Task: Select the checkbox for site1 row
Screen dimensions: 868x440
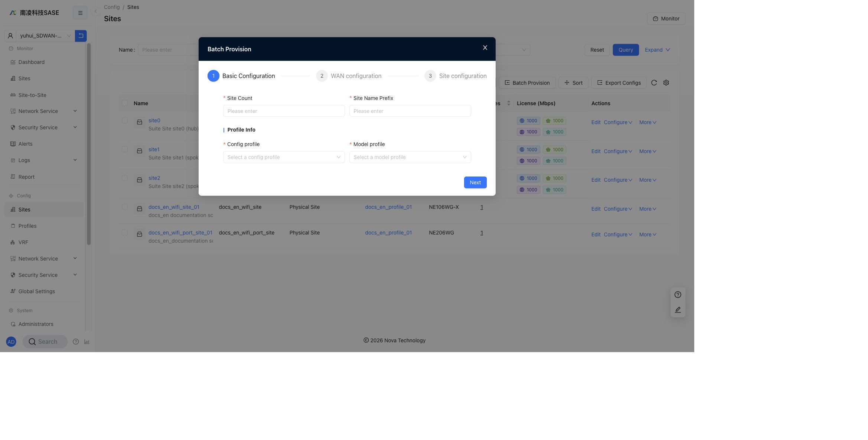Action: click(125, 149)
